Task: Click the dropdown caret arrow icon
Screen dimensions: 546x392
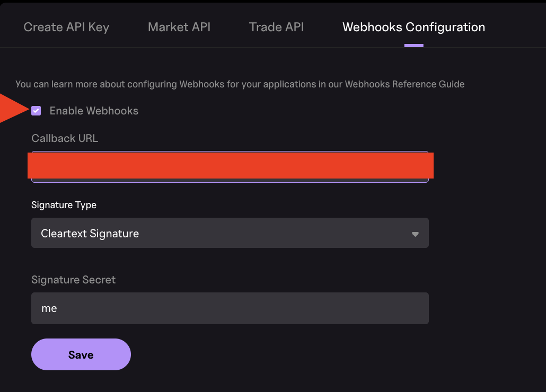Action: [x=415, y=234]
